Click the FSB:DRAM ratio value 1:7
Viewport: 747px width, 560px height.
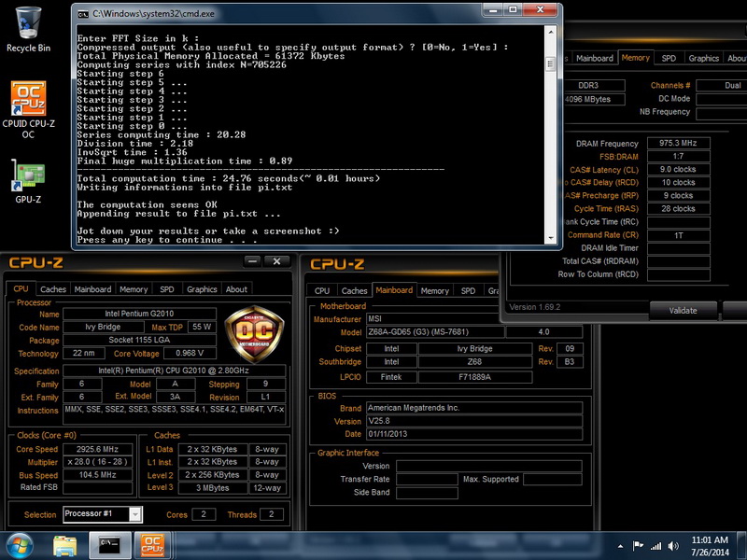click(679, 156)
